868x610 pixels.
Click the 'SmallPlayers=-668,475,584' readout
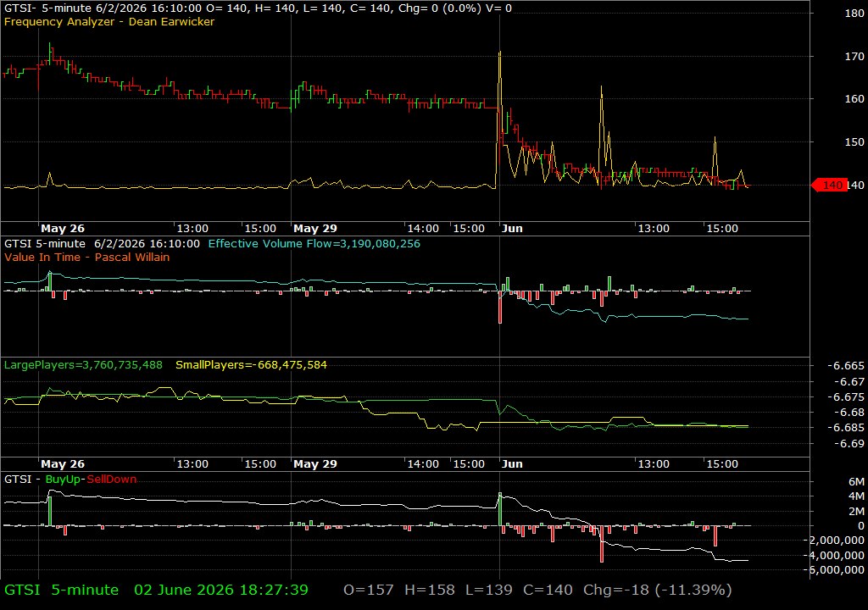(251, 365)
